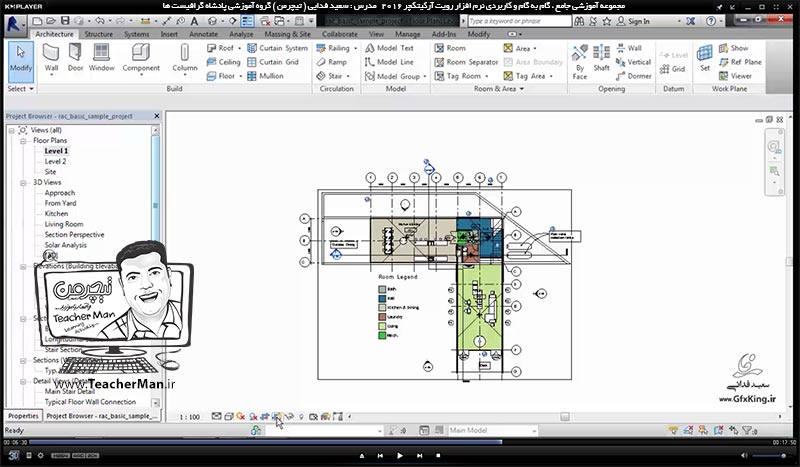Image resolution: width=800 pixels, height=467 pixels.
Task: Click the Undo icon in quick access toolbar
Action: click(99, 21)
